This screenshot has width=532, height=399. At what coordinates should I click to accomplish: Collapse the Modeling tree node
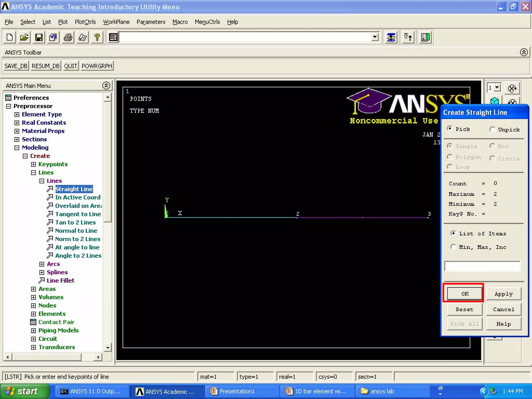[17, 148]
